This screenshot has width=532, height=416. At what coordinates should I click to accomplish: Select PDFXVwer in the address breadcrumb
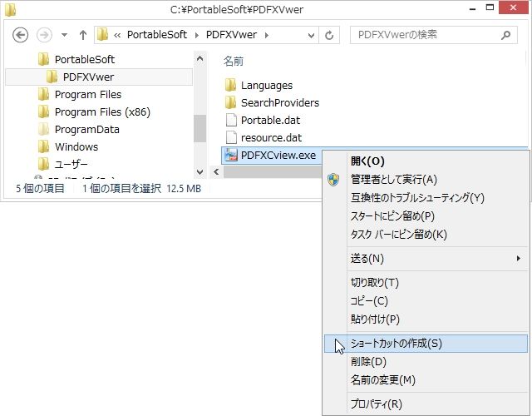[231, 35]
